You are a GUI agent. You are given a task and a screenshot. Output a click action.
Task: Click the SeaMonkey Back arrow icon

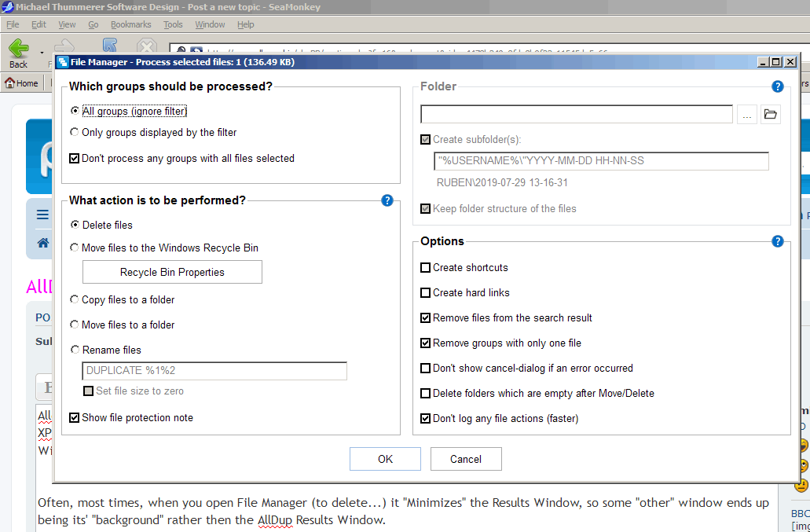(x=19, y=49)
